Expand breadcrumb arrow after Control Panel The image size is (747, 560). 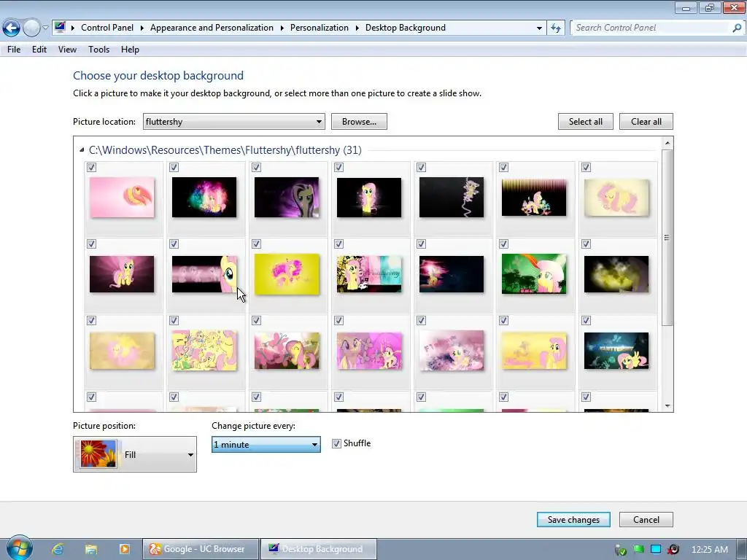(142, 28)
